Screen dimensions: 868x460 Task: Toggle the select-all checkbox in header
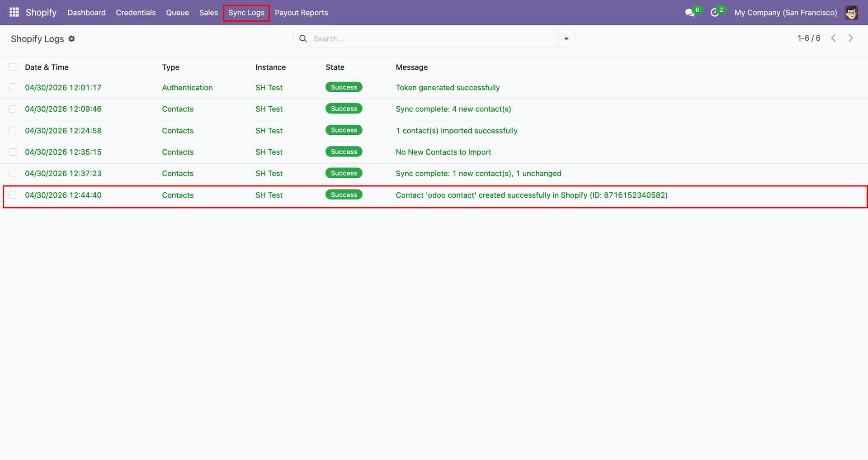click(13, 67)
